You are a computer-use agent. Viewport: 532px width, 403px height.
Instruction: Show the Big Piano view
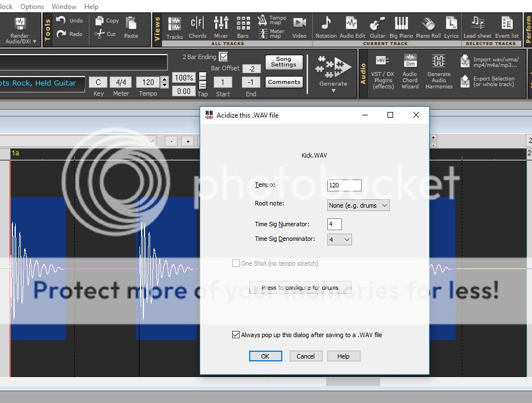click(401, 28)
